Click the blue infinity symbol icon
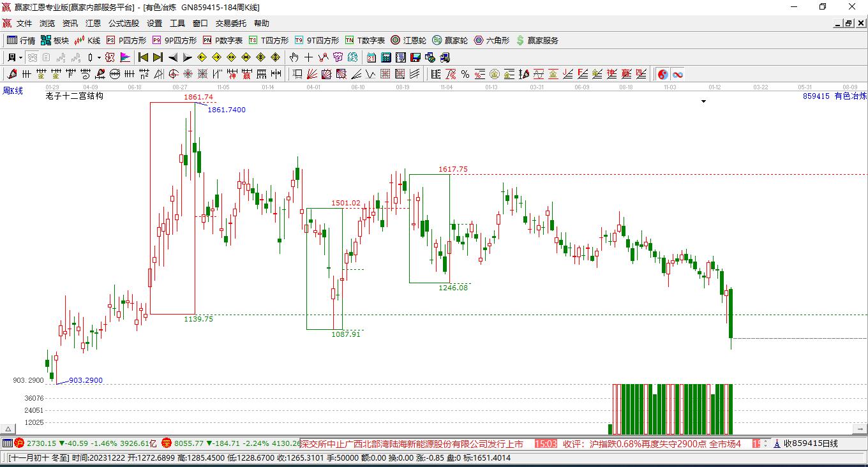This screenshot has height=467, width=868. click(x=678, y=75)
